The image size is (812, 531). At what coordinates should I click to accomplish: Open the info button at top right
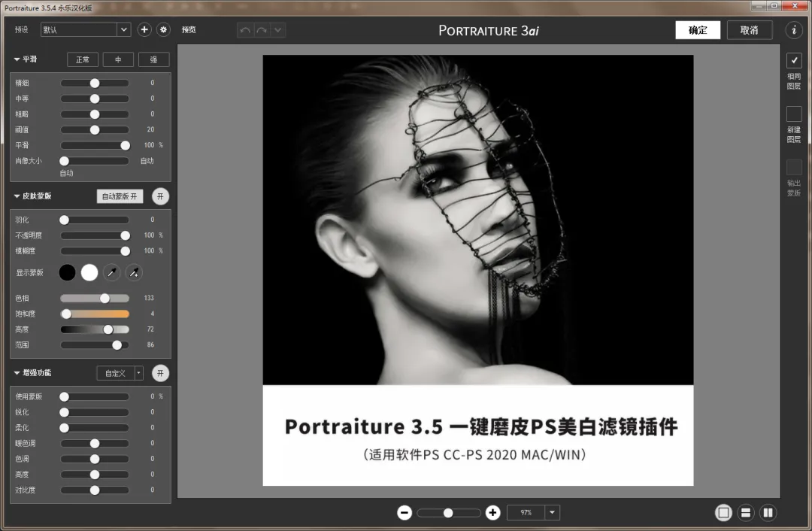794,30
